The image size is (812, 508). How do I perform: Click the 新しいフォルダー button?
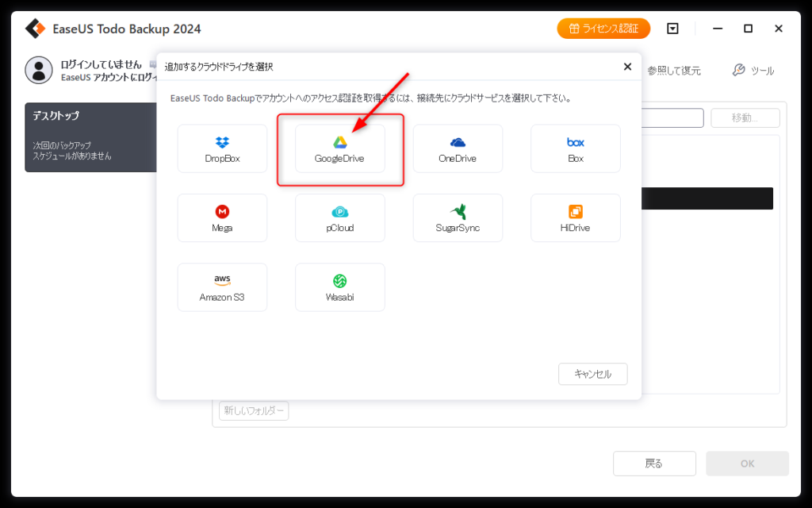coord(254,410)
